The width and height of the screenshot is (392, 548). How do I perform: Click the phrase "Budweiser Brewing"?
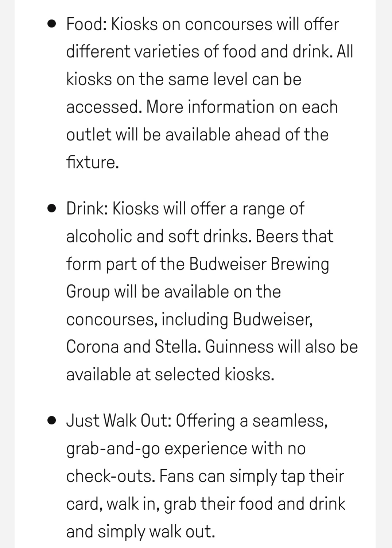[x=259, y=264]
